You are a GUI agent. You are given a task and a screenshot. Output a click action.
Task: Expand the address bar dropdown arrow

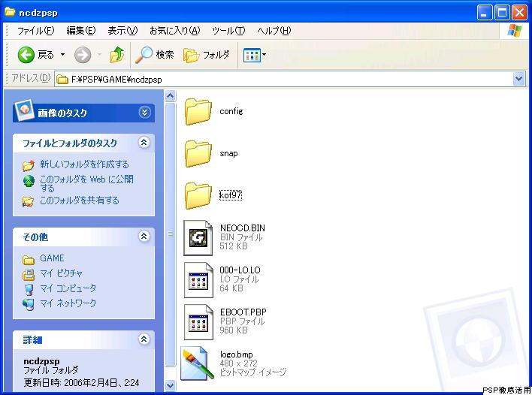click(x=518, y=80)
